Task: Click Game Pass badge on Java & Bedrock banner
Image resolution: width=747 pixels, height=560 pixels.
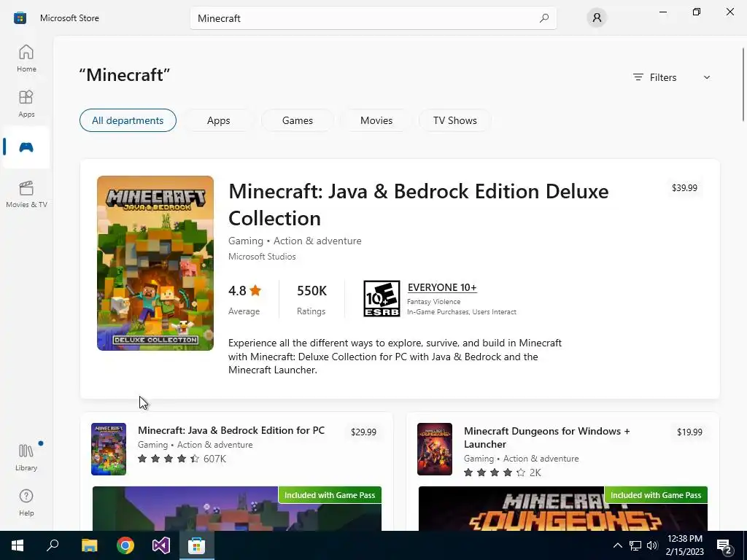Action: pyautogui.click(x=330, y=495)
